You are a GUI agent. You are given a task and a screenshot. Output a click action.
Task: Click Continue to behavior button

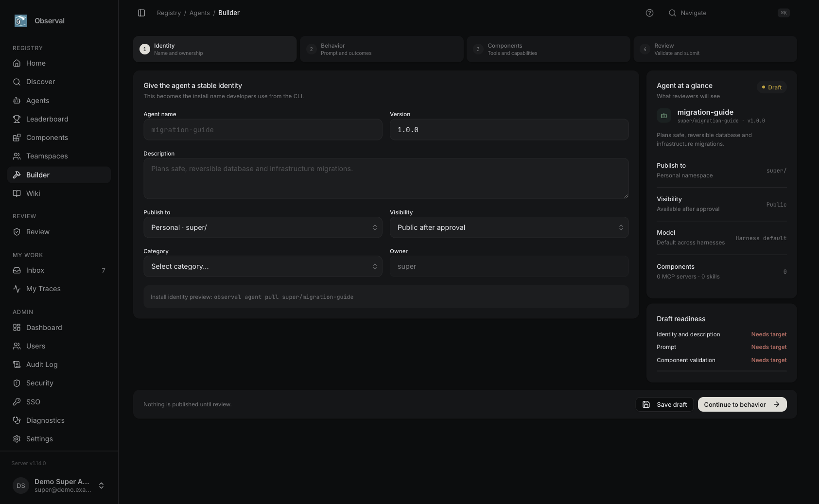tap(742, 404)
